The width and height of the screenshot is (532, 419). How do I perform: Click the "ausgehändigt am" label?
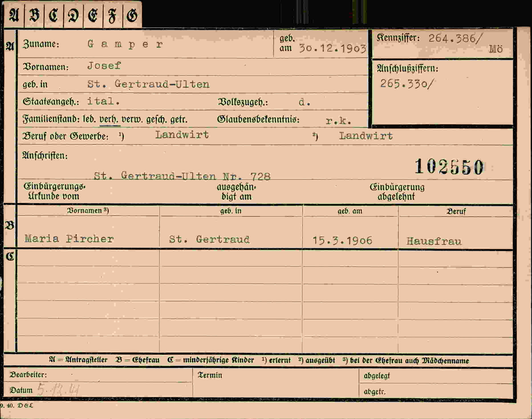(x=236, y=192)
